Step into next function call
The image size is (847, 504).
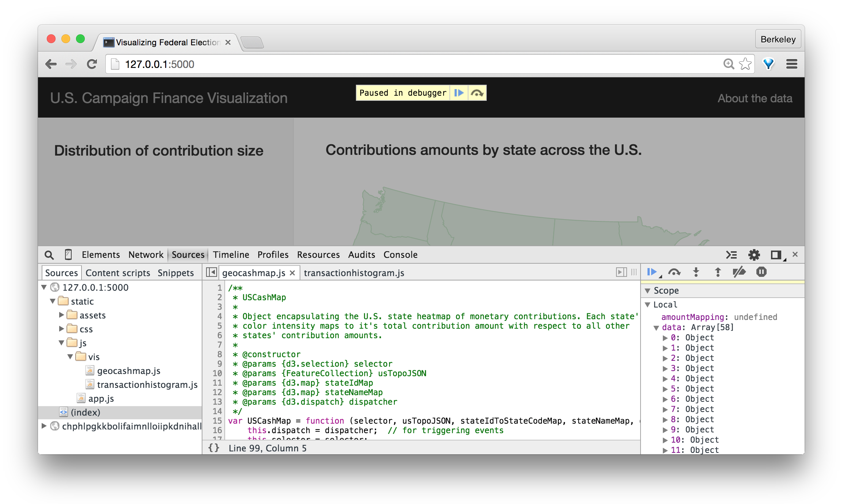tap(696, 272)
